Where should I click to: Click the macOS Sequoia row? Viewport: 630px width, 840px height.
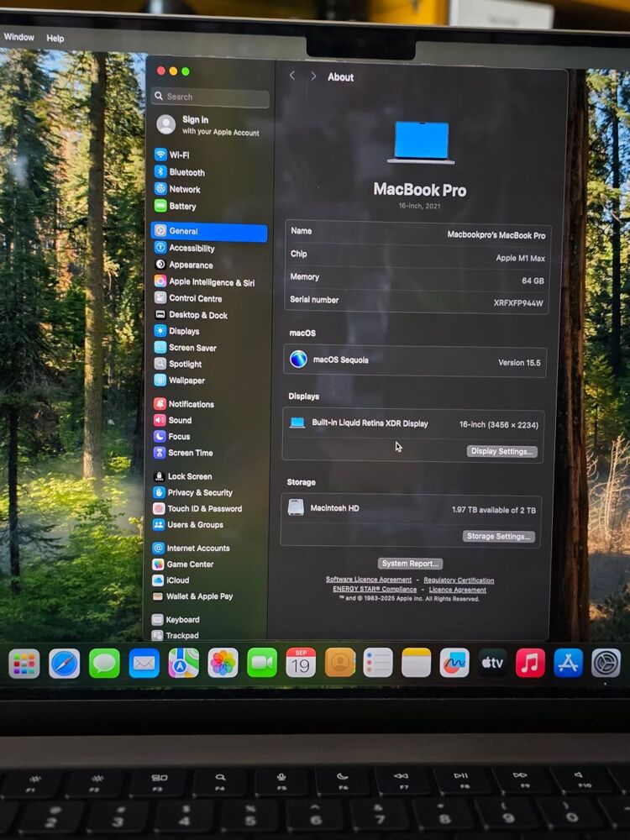click(x=415, y=361)
